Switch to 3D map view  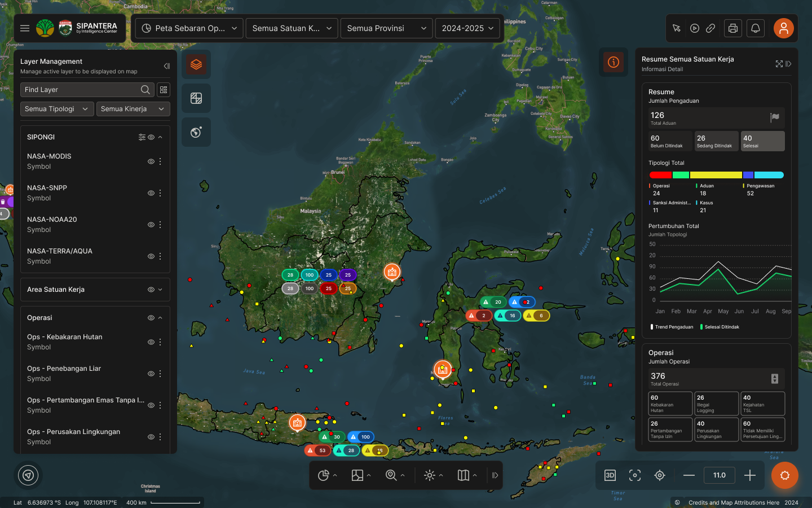point(610,475)
